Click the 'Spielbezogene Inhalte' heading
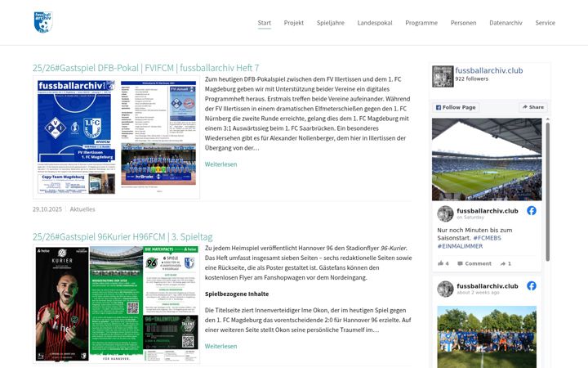The width and height of the screenshot is (588, 368). (237, 294)
